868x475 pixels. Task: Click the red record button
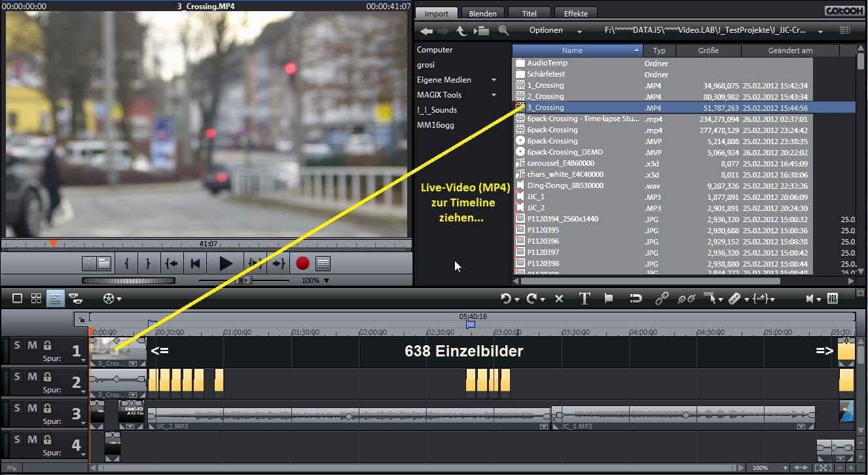click(302, 263)
